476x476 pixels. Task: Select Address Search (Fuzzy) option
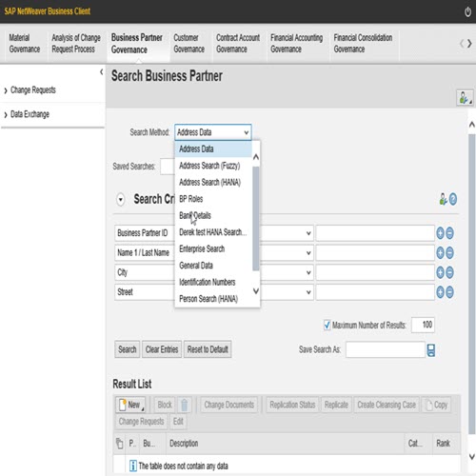[x=213, y=166]
